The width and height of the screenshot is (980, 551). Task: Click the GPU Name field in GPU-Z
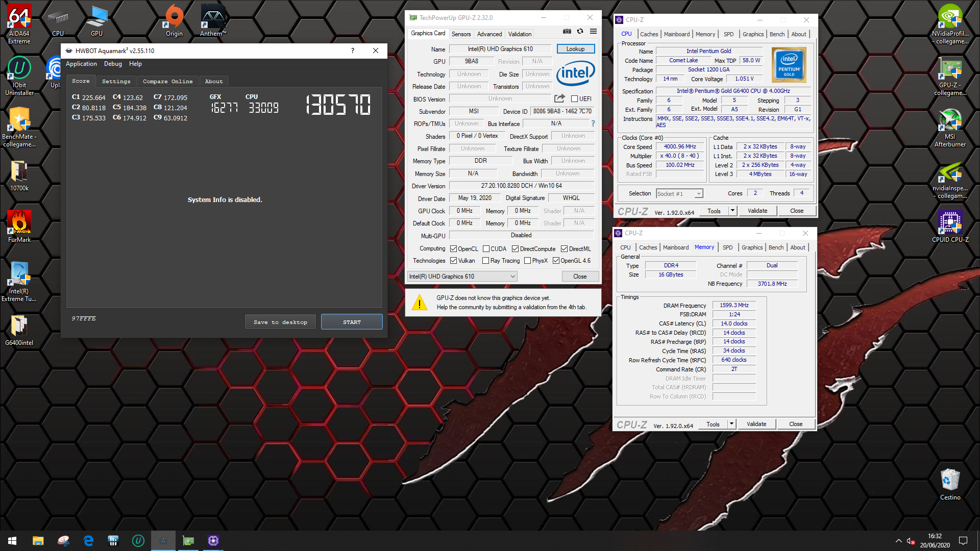(500, 49)
